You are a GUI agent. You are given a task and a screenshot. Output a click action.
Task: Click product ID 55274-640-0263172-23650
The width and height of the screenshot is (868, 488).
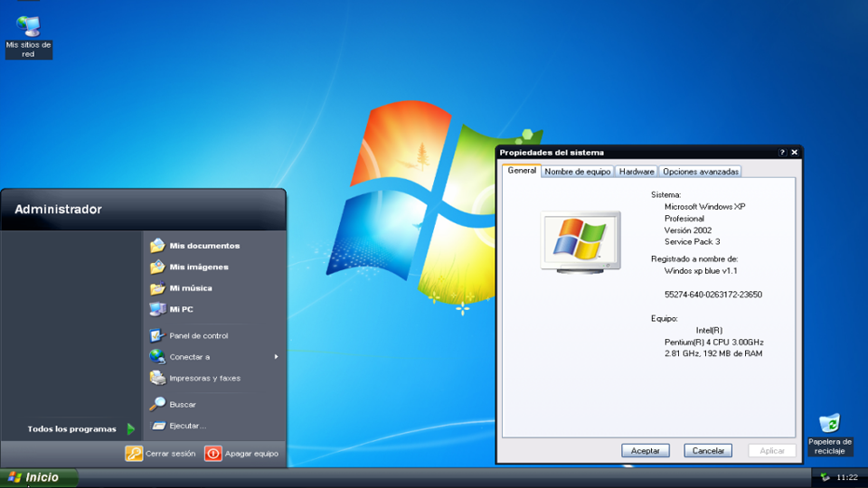(x=713, y=295)
